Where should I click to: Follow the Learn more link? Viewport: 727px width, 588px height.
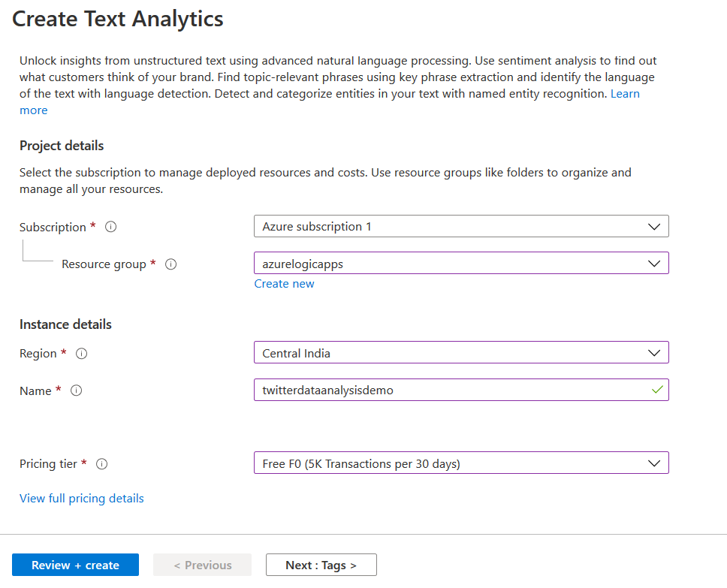pos(625,94)
